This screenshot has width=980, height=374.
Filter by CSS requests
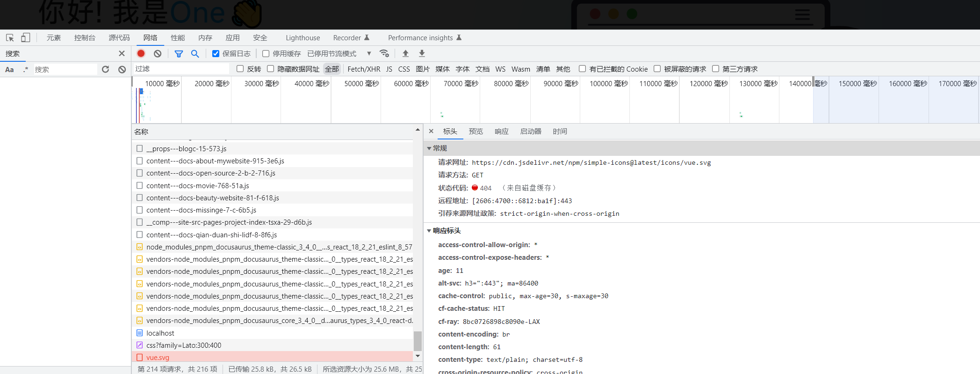(404, 69)
